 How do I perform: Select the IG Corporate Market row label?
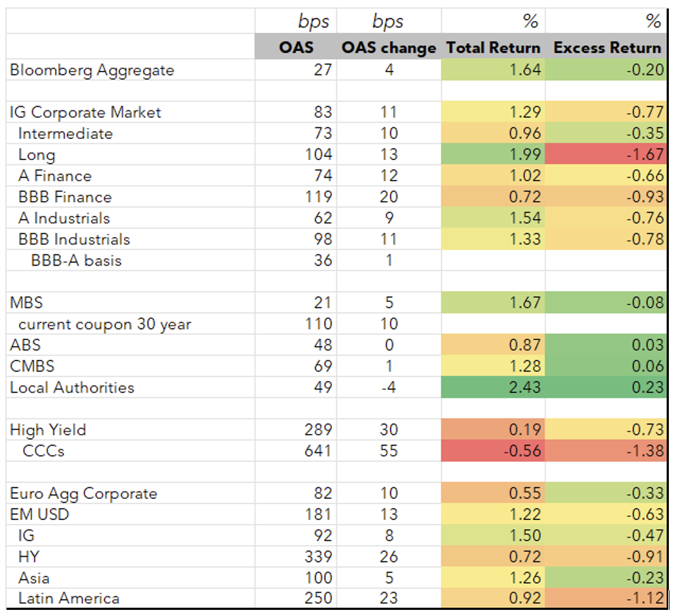pyautogui.click(x=86, y=112)
